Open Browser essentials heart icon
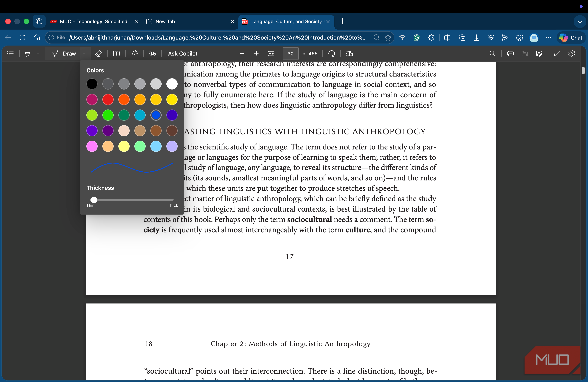The height and width of the screenshot is (382, 588). pyautogui.click(x=491, y=38)
